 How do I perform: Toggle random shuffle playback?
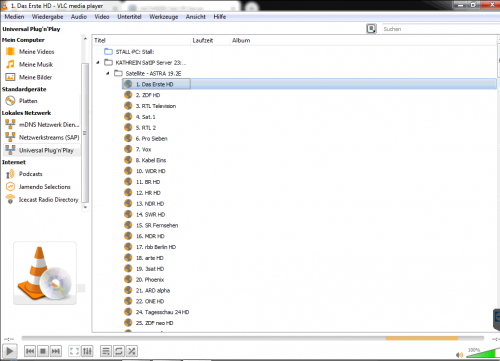tap(132, 351)
